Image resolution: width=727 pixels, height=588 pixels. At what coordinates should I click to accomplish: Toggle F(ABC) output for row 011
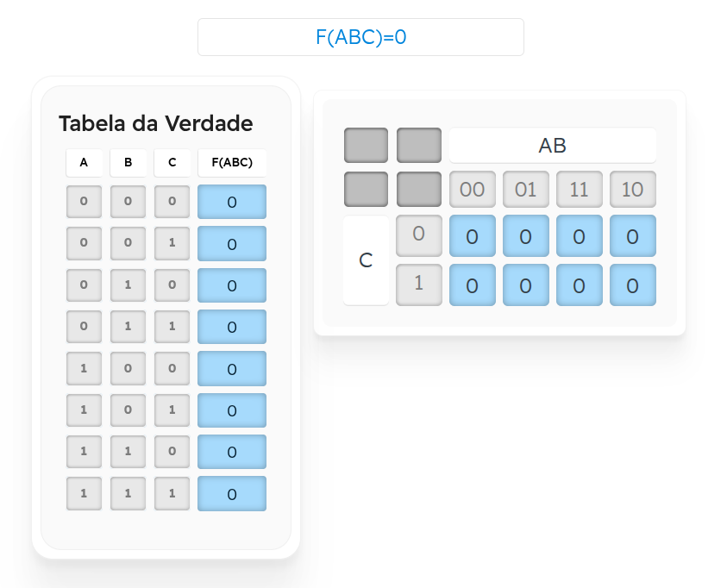(x=232, y=327)
